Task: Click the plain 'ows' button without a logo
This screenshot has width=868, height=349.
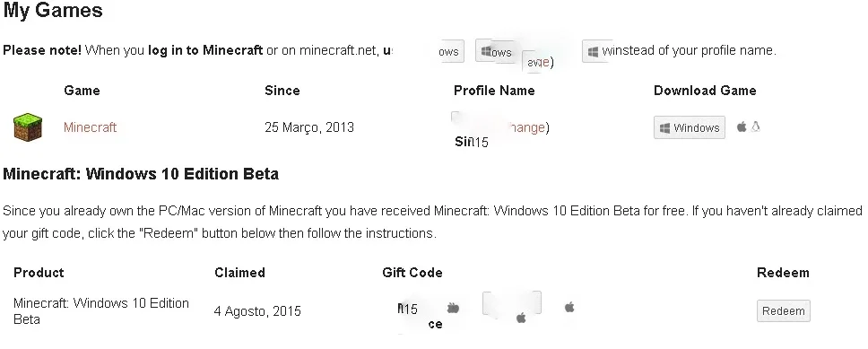Action: coord(451,51)
